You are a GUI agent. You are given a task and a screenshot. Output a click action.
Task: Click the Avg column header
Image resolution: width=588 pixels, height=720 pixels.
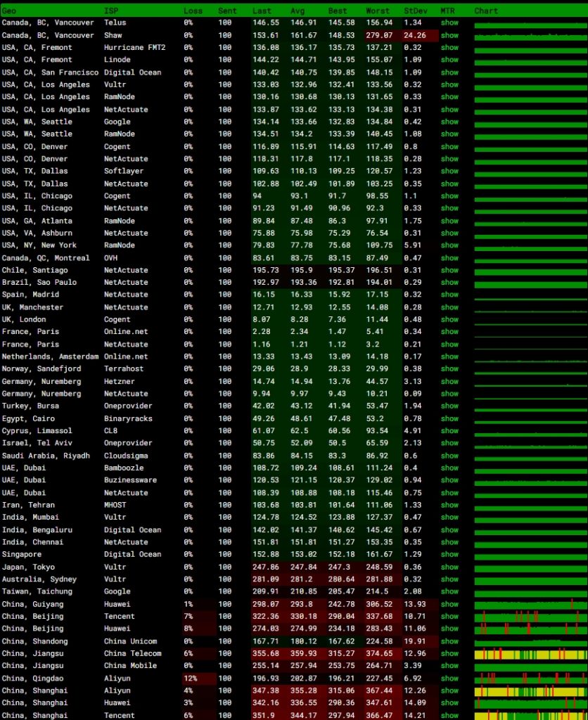pyautogui.click(x=298, y=11)
